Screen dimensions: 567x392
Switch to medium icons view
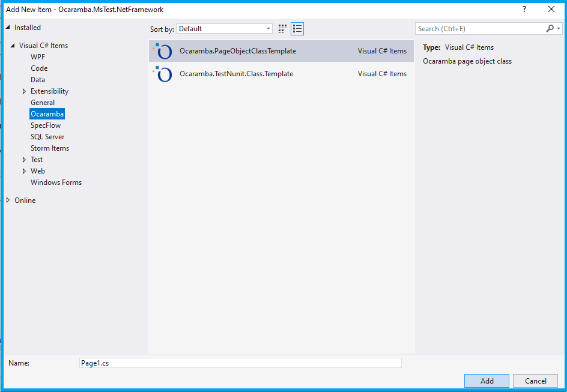click(x=282, y=29)
